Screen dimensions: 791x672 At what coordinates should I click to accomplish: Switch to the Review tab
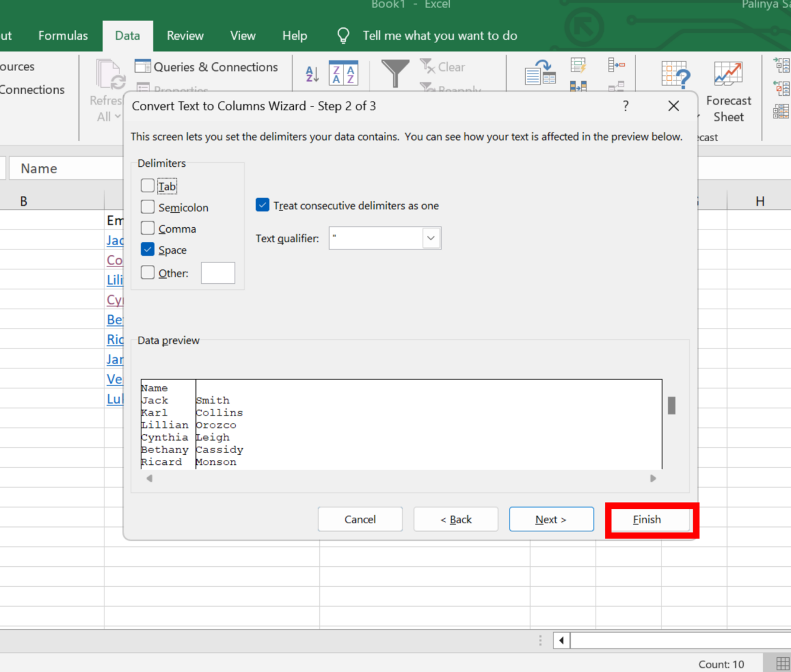click(185, 35)
